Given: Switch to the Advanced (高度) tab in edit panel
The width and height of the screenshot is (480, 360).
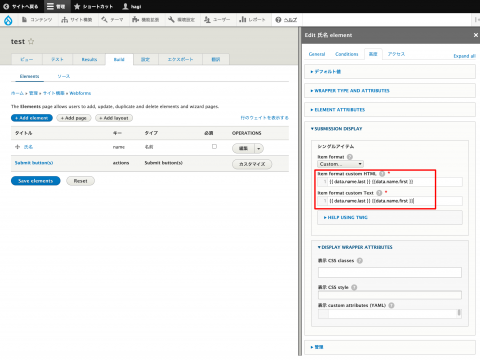Looking at the screenshot, I should 373,54.
